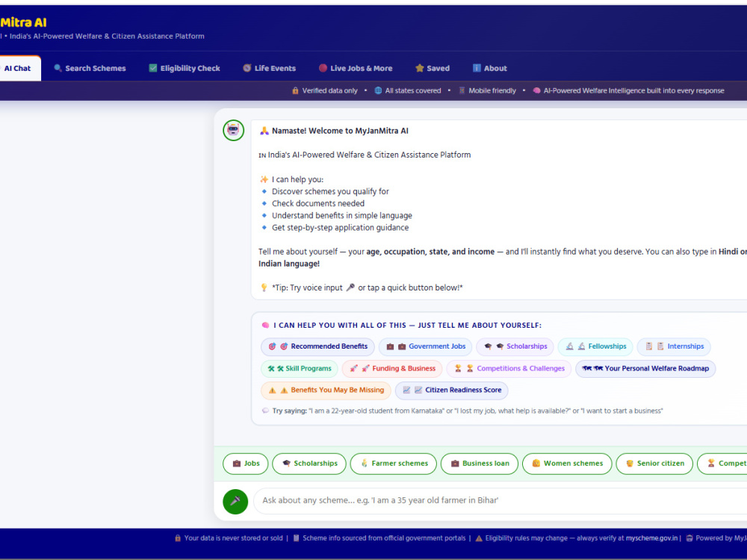This screenshot has width=747, height=560.
Task: Click the folded hands Namaste emoji
Action: click(264, 131)
